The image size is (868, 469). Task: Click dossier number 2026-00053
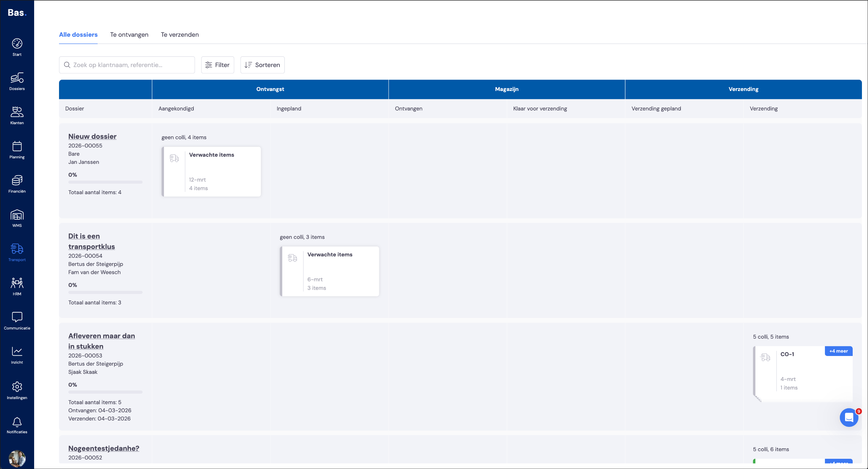[85, 356]
